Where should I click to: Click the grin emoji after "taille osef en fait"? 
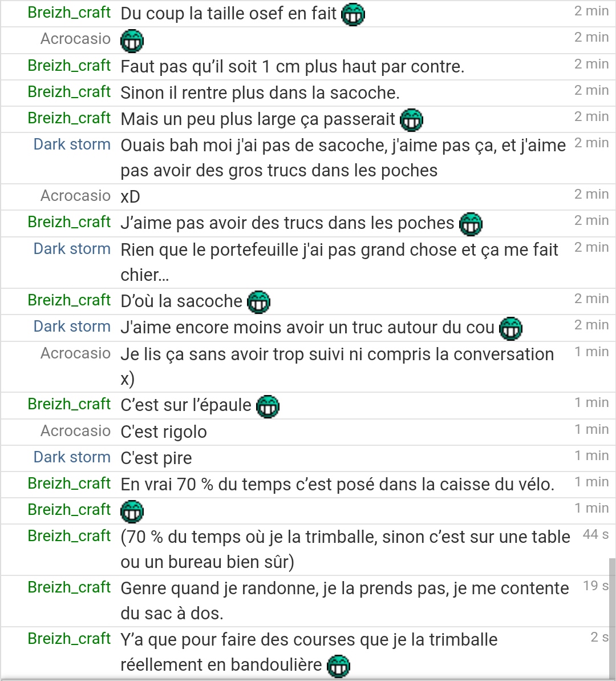click(353, 14)
